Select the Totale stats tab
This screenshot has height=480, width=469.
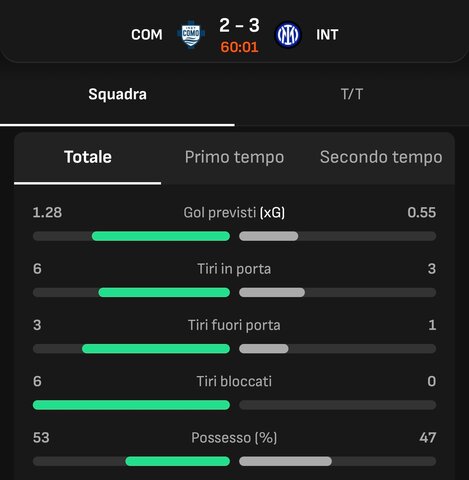click(88, 157)
